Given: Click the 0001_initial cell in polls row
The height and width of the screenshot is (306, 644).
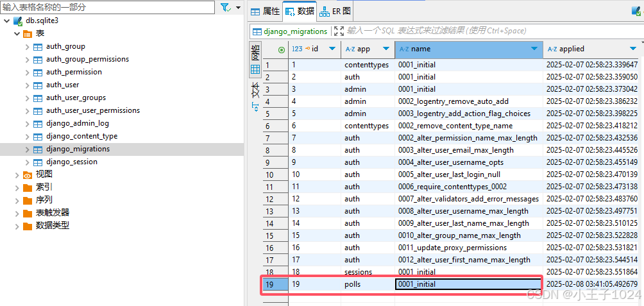Looking at the screenshot, I should click(x=468, y=284).
